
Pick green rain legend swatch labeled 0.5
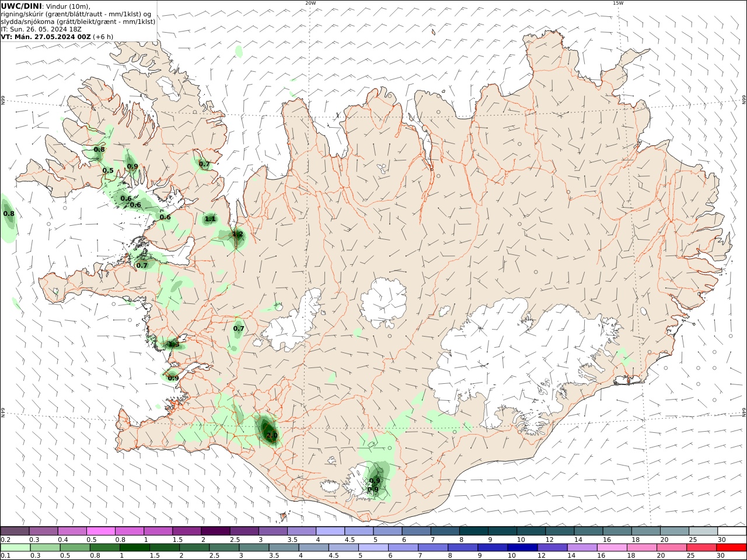[x=75, y=548]
